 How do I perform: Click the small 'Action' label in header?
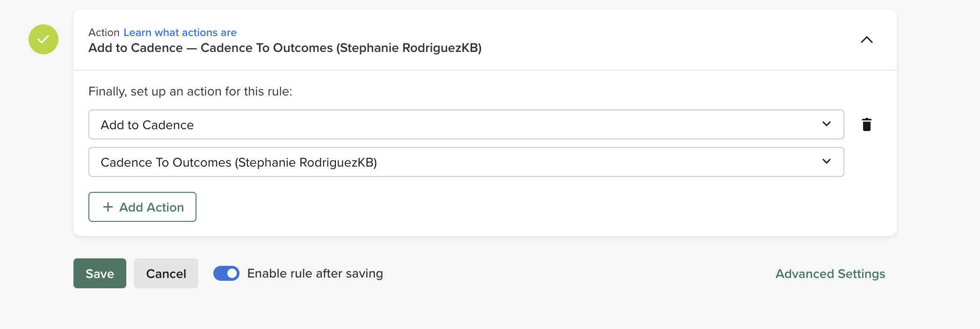[x=104, y=32]
